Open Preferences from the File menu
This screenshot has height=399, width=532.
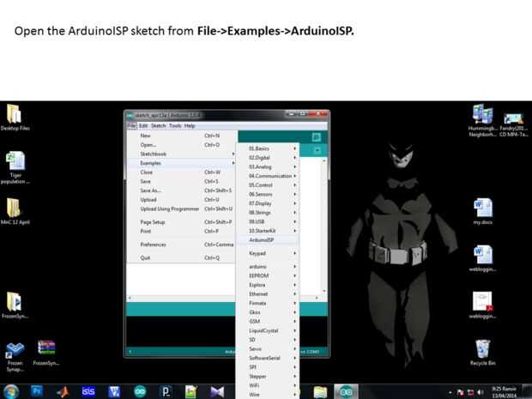181,245
